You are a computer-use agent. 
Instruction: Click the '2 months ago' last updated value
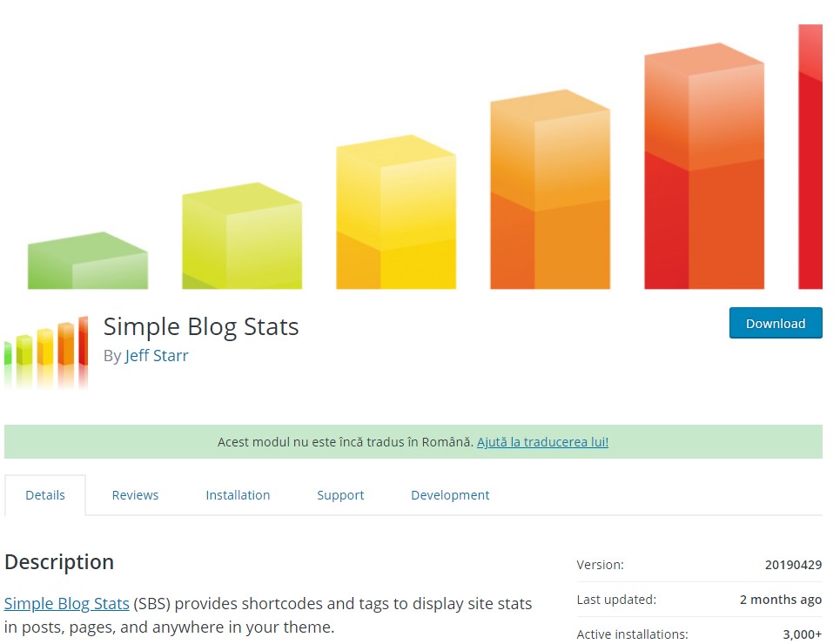[780, 600]
